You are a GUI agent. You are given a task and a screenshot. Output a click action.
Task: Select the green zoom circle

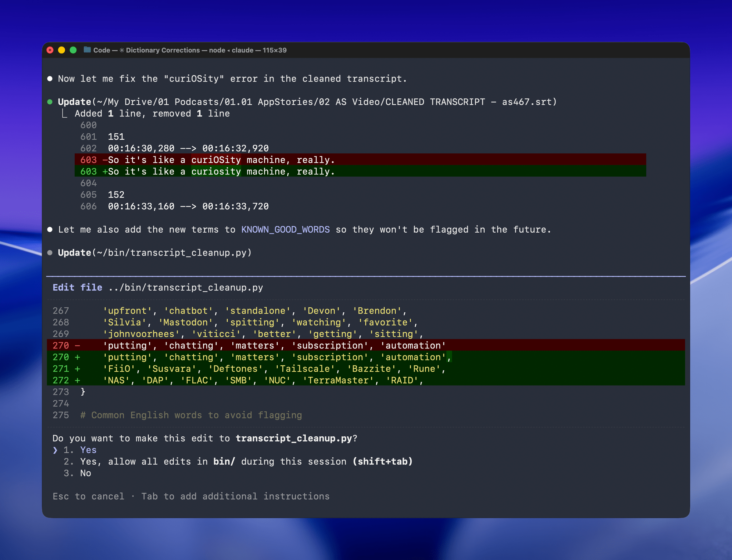tap(73, 50)
